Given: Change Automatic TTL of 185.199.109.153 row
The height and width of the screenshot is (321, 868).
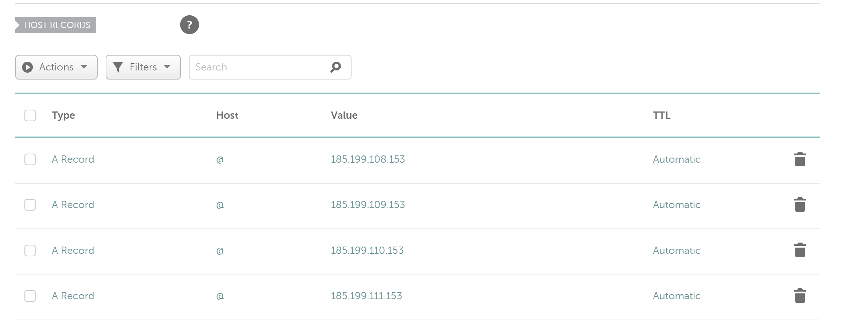Looking at the screenshot, I should pyautogui.click(x=677, y=205).
